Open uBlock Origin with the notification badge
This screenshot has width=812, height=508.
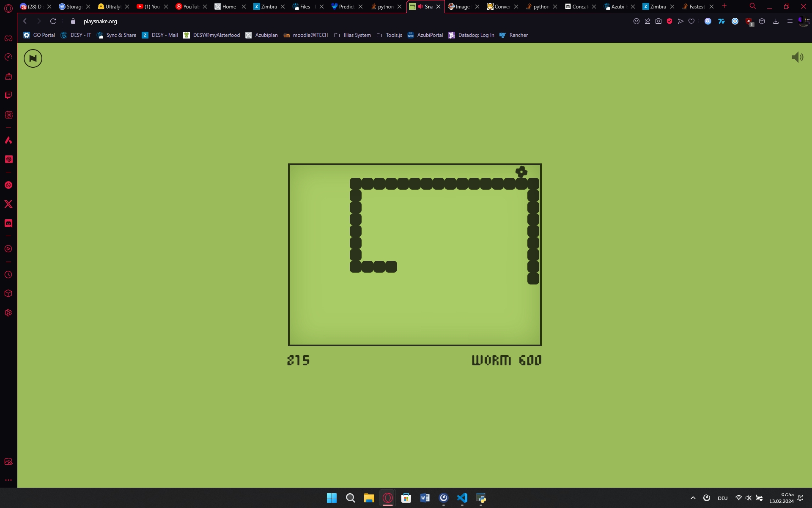(x=749, y=21)
